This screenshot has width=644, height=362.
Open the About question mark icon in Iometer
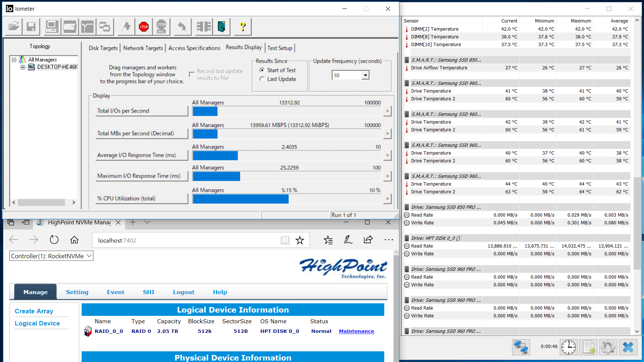(x=242, y=27)
